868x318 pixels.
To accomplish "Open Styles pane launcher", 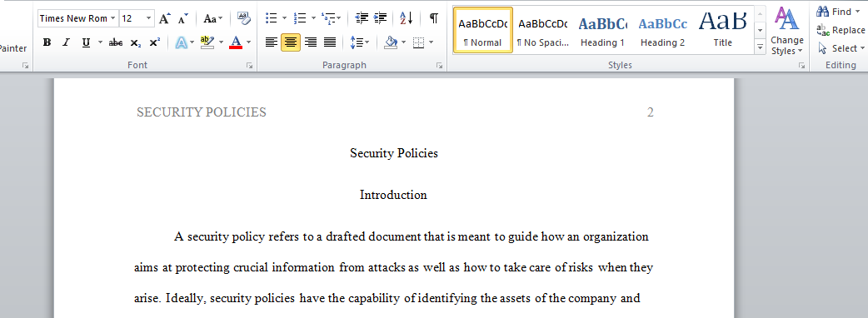I will click(801, 65).
